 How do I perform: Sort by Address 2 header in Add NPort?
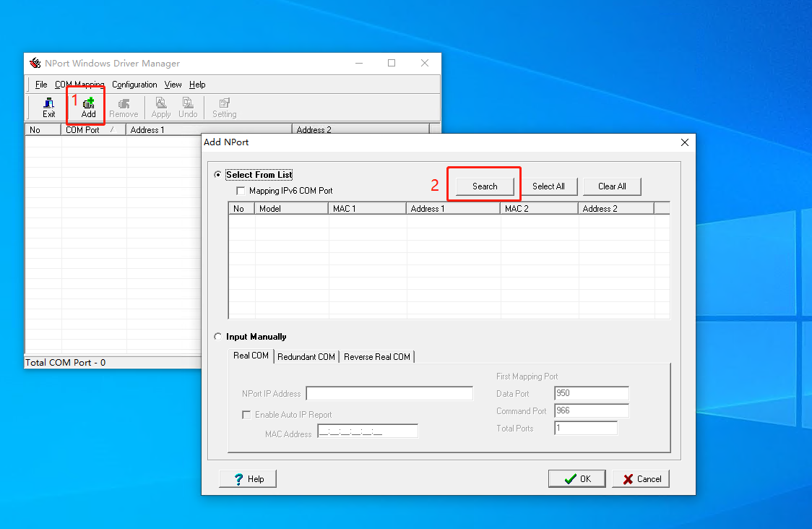[616, 208]
